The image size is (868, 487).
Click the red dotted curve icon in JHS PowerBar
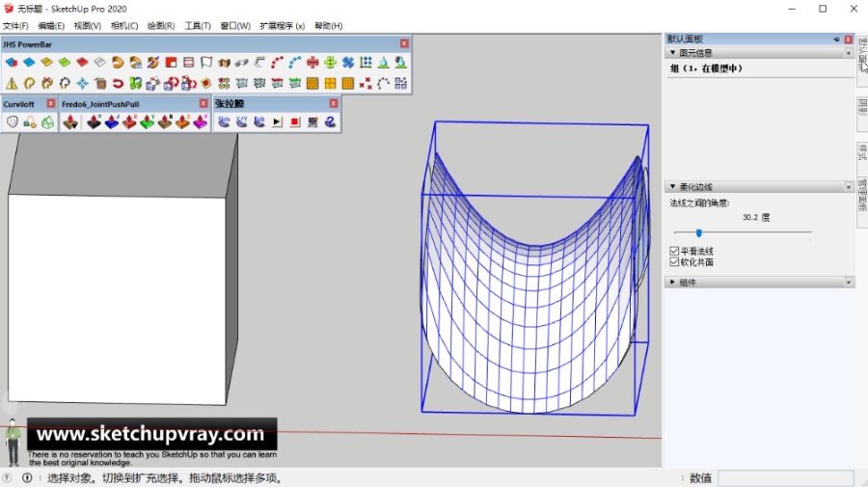278,63
